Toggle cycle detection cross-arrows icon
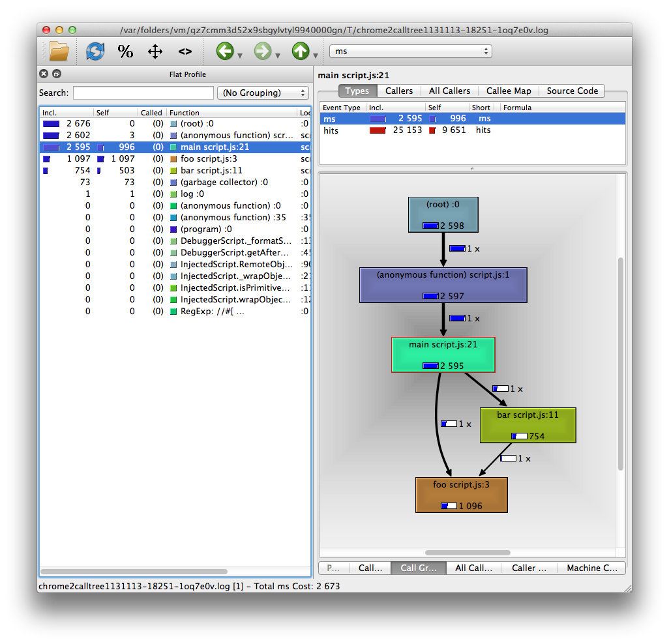The width and height of the screenshot is (669, 644). (155, 51)
